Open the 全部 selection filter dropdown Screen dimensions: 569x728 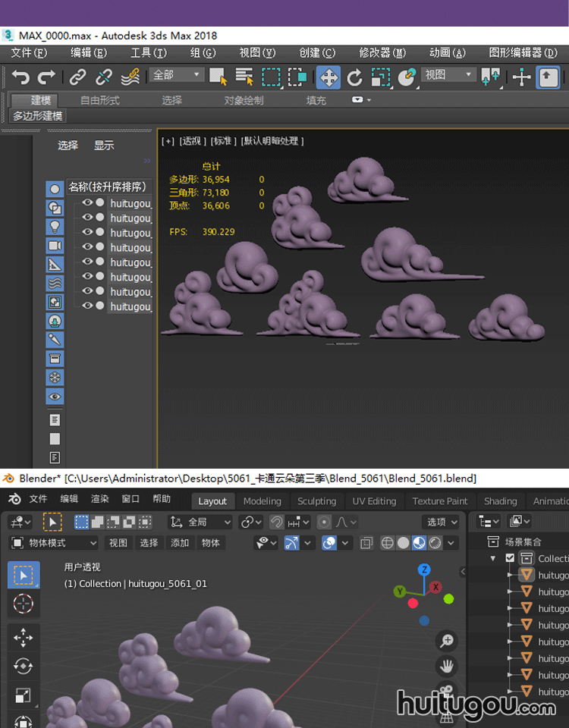point(177,75)
